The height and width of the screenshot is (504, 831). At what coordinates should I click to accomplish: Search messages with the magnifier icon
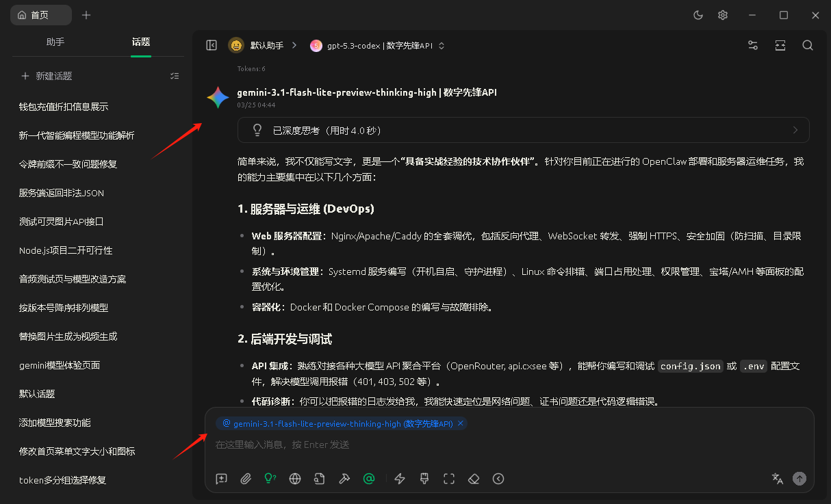(808, 45)
